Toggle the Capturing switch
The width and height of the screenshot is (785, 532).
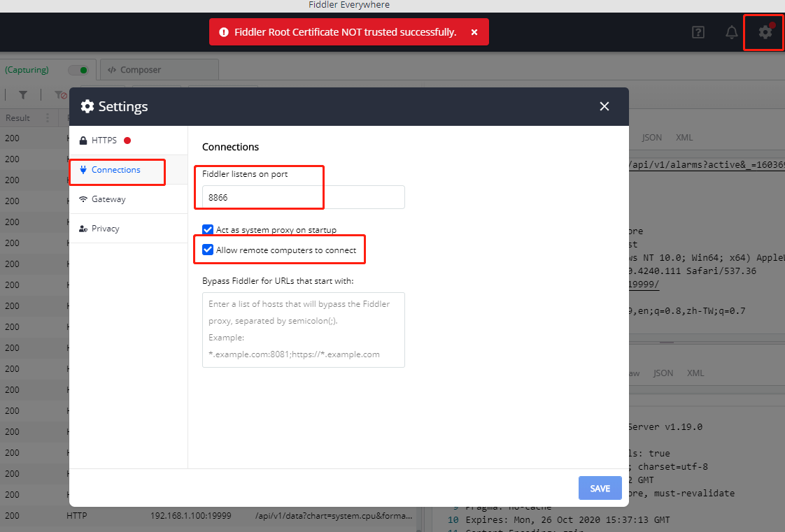[x=79, y=70]
